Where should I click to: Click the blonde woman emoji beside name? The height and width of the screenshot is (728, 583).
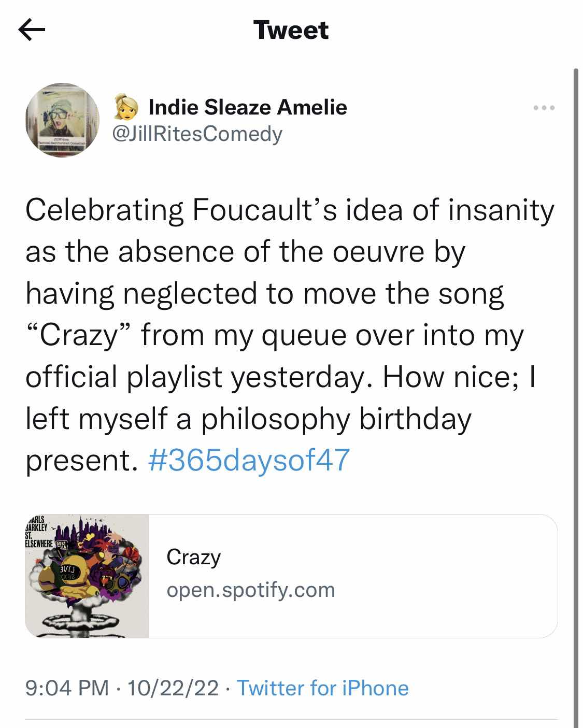tap(127, 106)
